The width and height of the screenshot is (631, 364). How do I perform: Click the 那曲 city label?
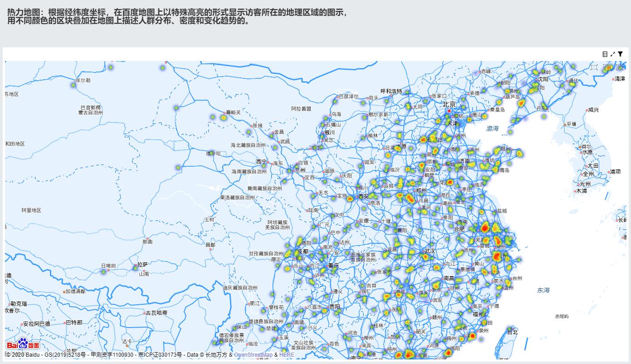(x=148, y=241)
